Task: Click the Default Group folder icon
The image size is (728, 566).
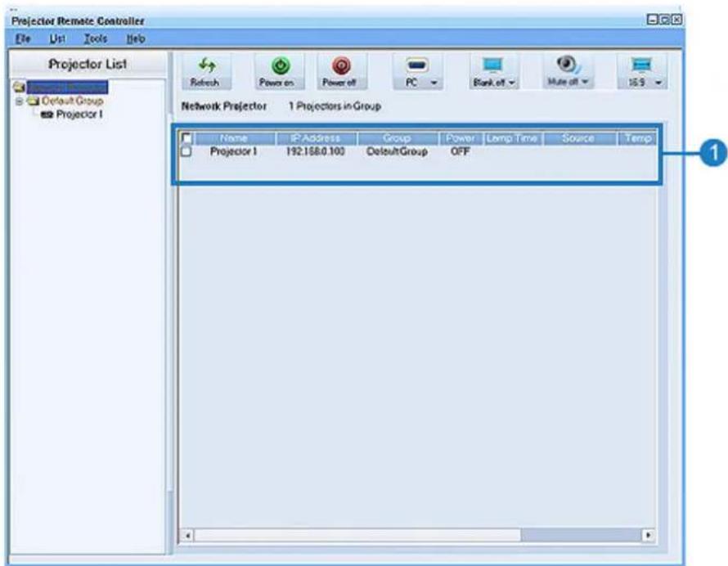Action: point(34,101)
